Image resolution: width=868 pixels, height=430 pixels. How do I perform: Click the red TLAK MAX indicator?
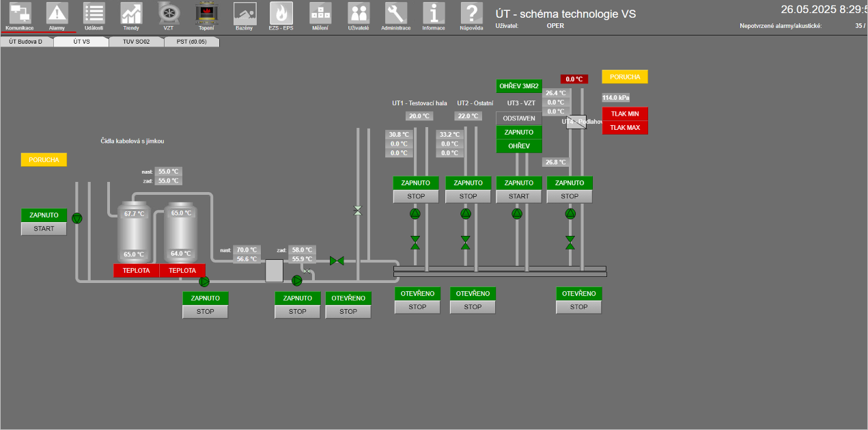pos(624,128)
